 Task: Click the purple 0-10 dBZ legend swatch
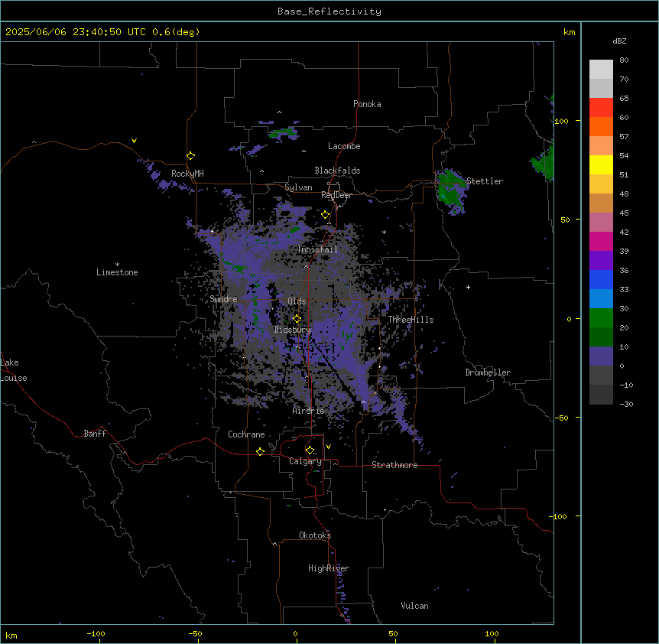pos(601,356)
